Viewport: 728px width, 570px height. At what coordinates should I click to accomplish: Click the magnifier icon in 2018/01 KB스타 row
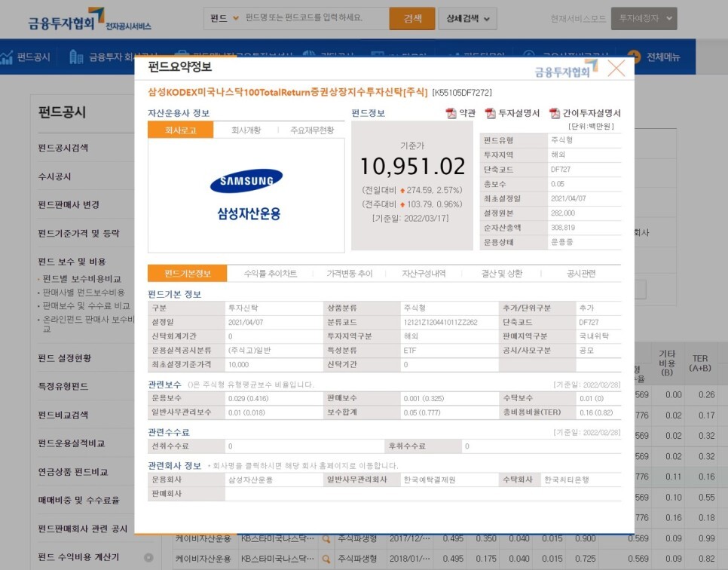coord(326,559)
